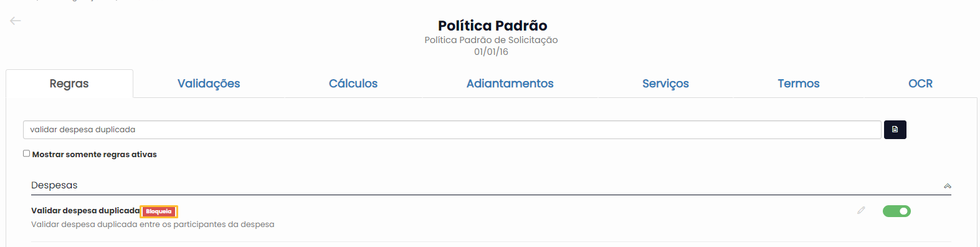Select the Adiantamentos tab
980x247 pixels.
pos(510,84)
